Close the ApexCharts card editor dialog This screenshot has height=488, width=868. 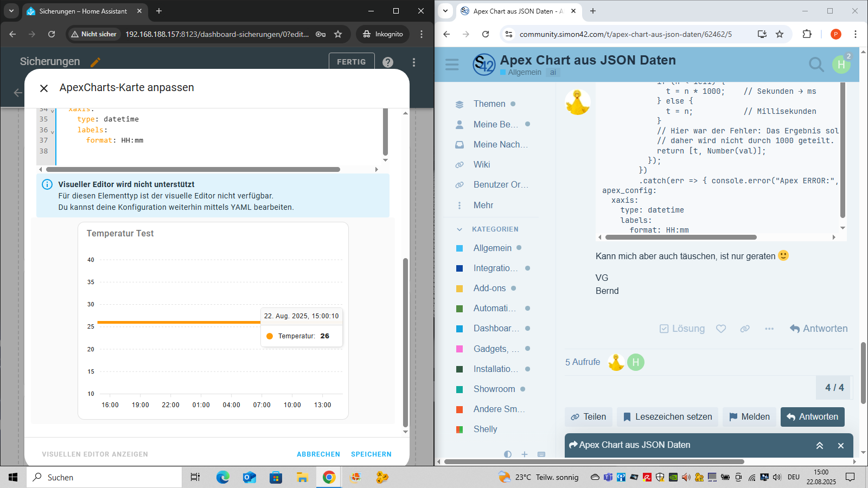point(44,88)
